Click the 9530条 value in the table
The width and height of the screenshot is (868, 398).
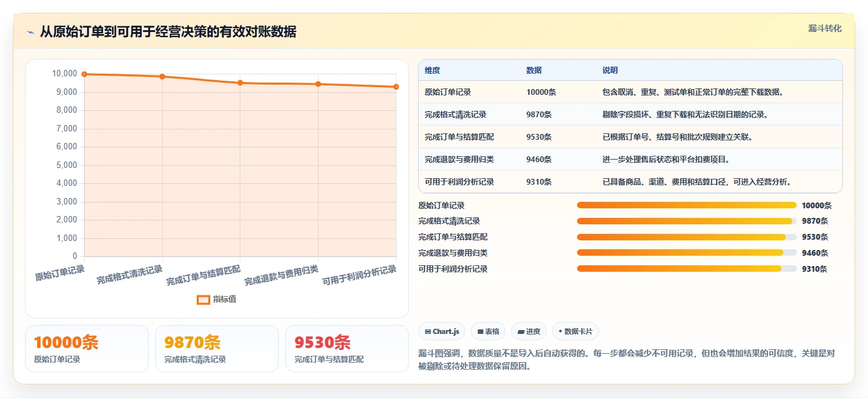tap(538, 137)
